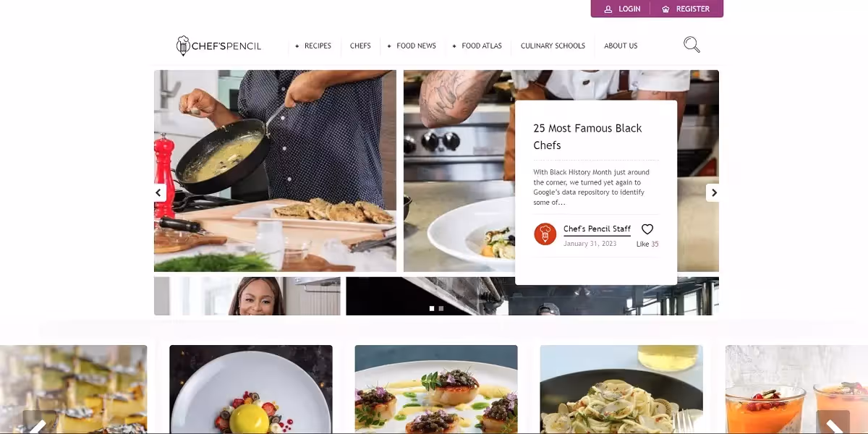Click the Register button
Viewport: 868px width, 434px height.
click(x=686, y=9)
